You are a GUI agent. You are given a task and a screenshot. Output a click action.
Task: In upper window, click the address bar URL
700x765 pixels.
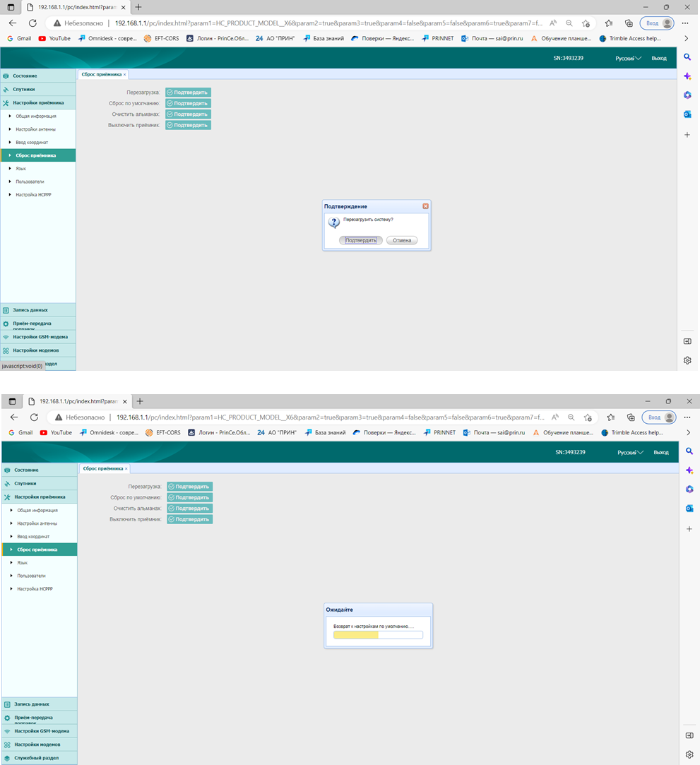328,23
